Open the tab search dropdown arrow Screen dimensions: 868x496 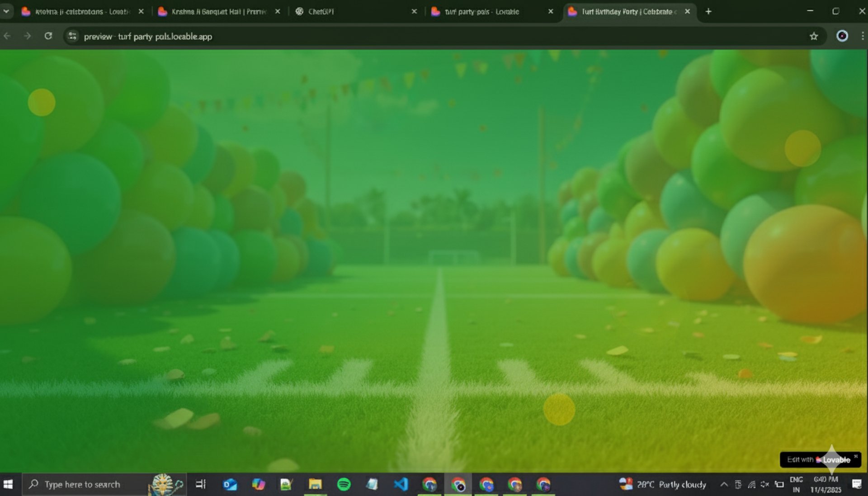pyautogui.click(x=6, y=11)
